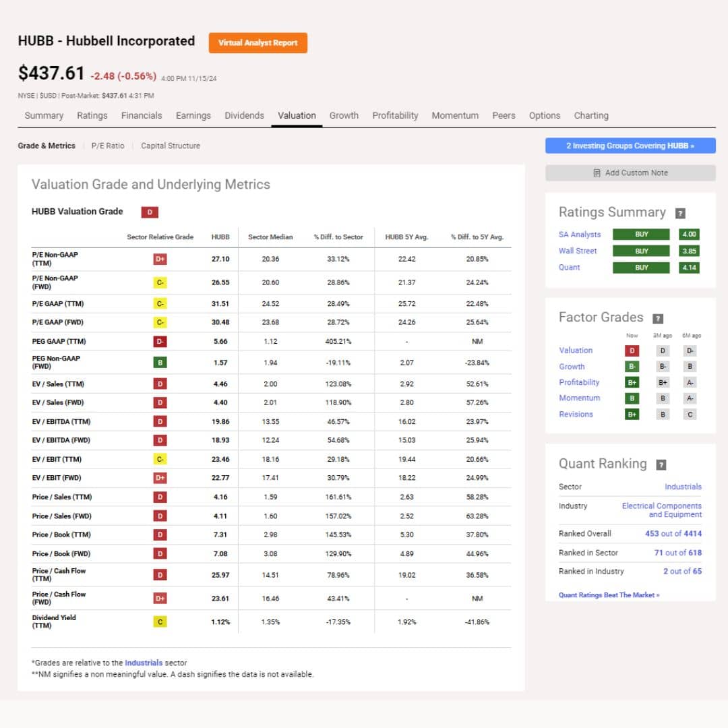Open the SA Analysts ratings link
The image size is (728, 728).
580,235
